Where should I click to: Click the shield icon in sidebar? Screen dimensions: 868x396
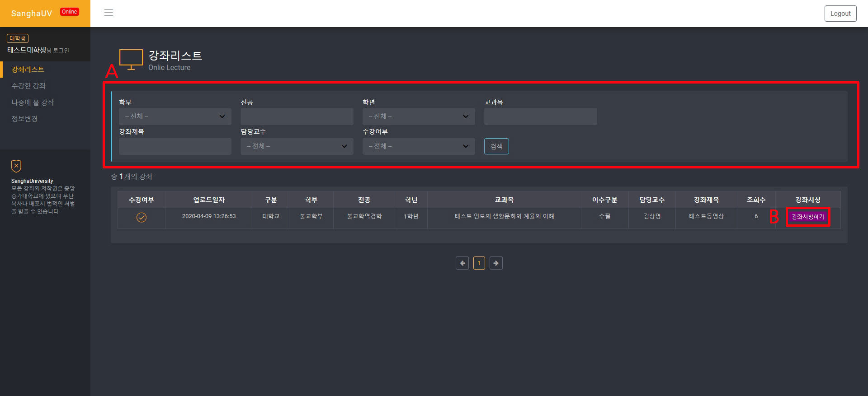16,166
